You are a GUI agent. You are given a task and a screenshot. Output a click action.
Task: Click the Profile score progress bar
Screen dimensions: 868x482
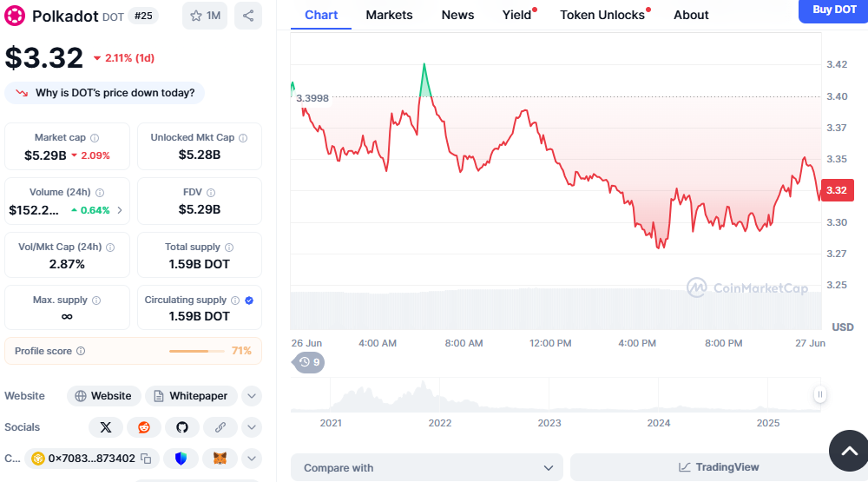point(196,351)
